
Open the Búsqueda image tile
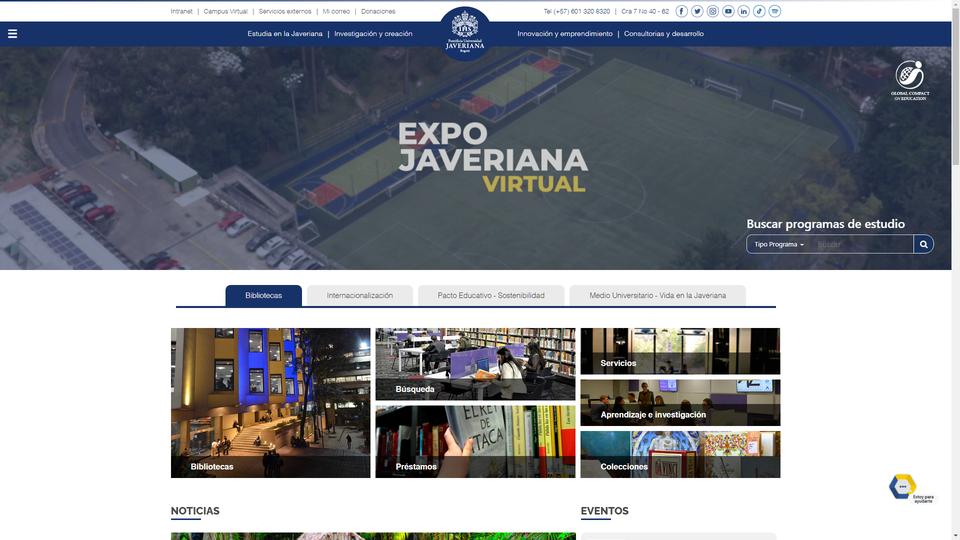click(475, 364)
